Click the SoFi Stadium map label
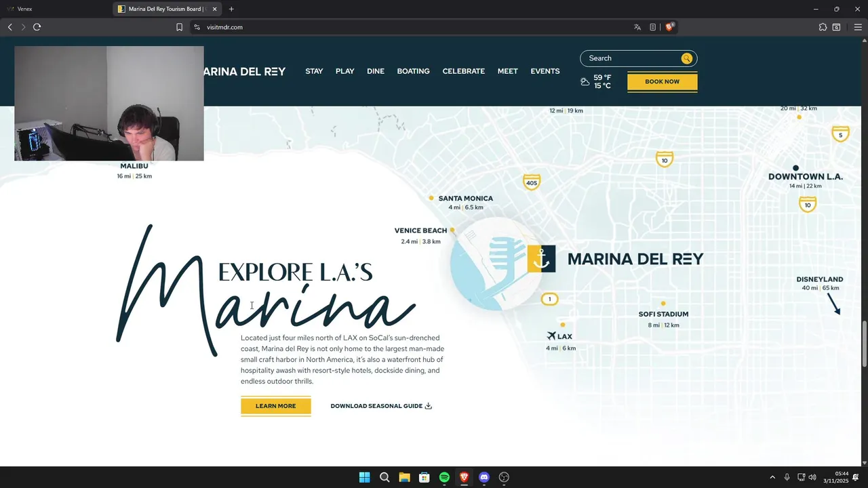 [x=663, y=314]
